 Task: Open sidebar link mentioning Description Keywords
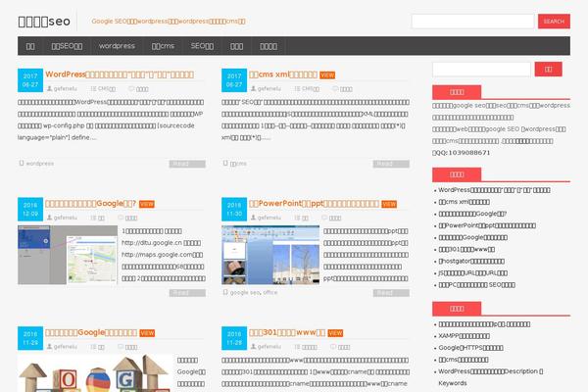pyautogui.click(x=491, y=377)
